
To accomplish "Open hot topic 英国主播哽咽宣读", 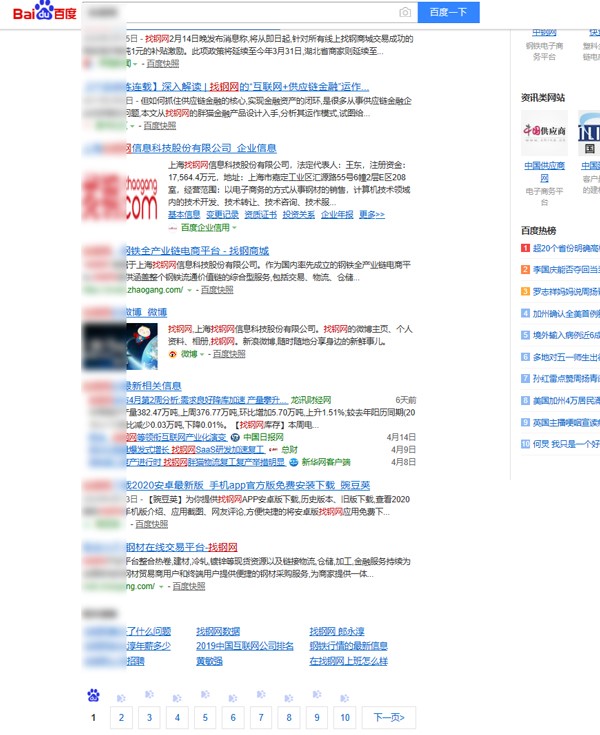I will (566, 422).
